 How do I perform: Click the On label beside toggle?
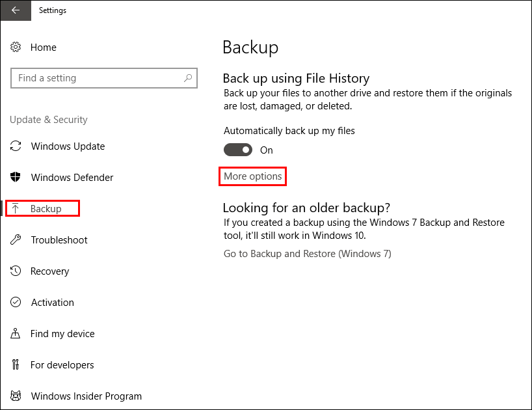point(267,150)
